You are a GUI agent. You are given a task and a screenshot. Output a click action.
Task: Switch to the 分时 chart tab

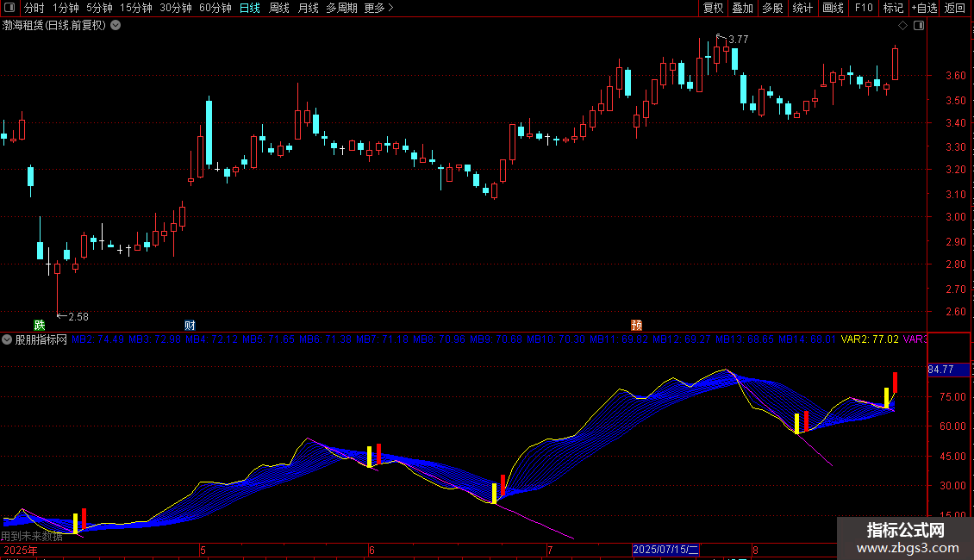pyautogui.click(x=34, y=8)
